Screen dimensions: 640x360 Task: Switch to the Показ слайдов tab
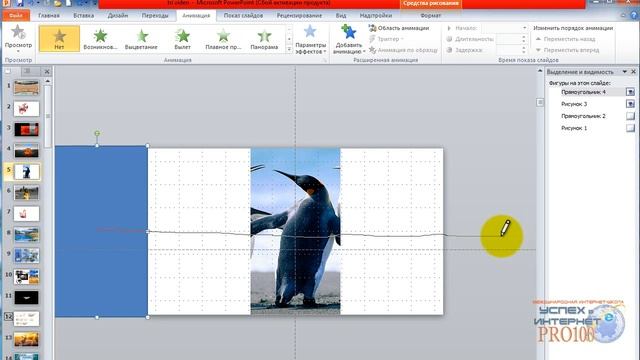(x=243, y=16)
